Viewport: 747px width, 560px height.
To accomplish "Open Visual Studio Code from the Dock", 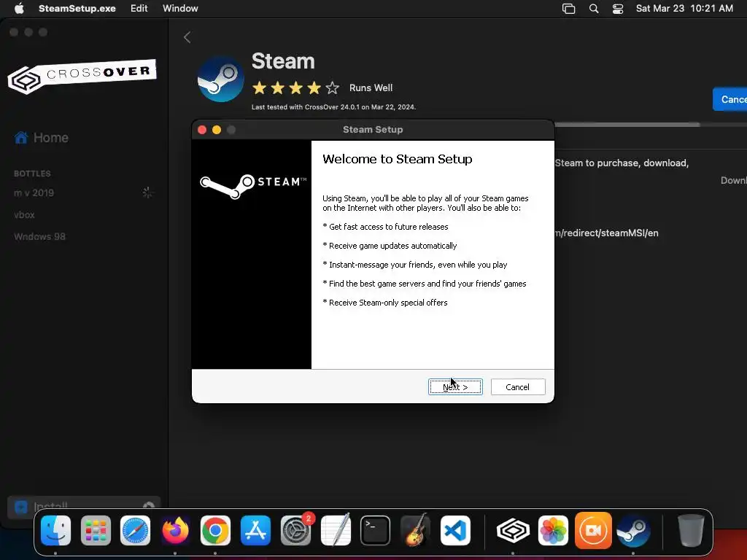I will click(x=455, y=530).
